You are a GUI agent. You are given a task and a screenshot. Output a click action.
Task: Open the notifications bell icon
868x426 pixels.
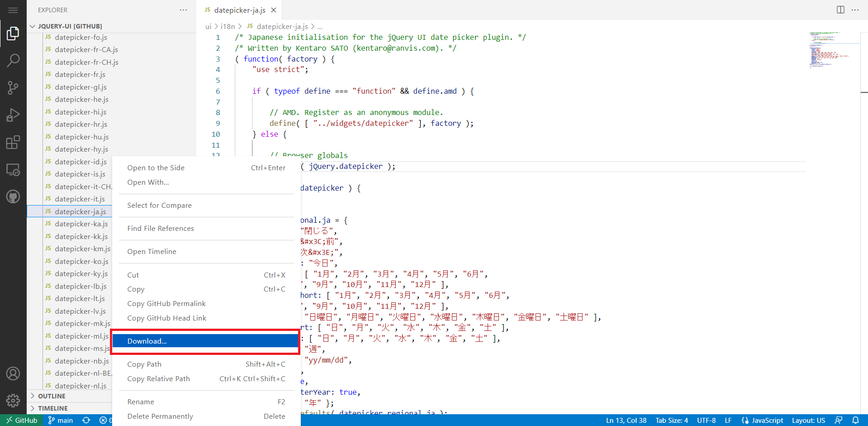[x=855, y=420]
